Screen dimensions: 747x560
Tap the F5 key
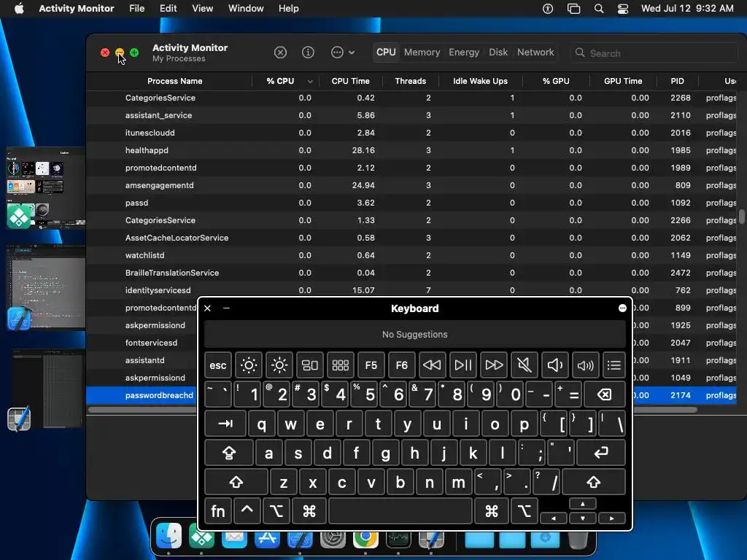point(371,365)
